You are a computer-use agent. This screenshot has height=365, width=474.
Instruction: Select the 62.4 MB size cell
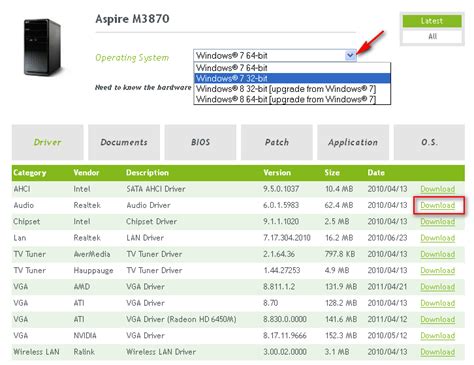[339, 205]
